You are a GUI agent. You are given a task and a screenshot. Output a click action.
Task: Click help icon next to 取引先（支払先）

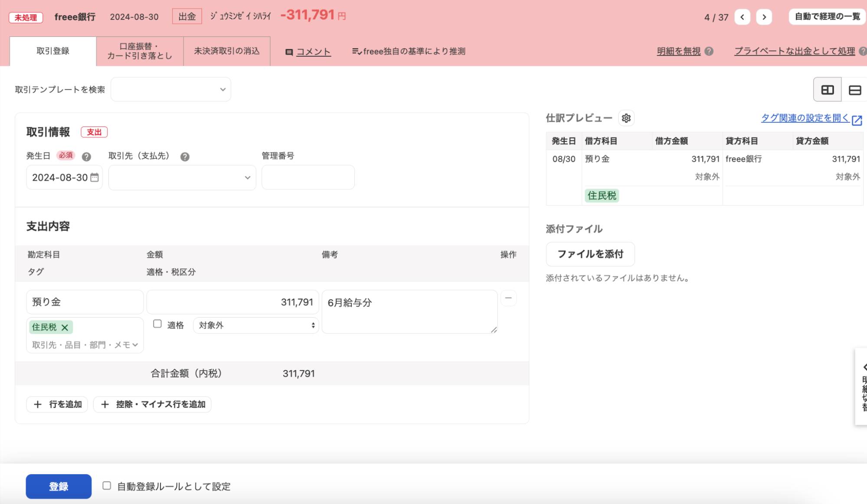pyautogui.click(x=185, y=156)
